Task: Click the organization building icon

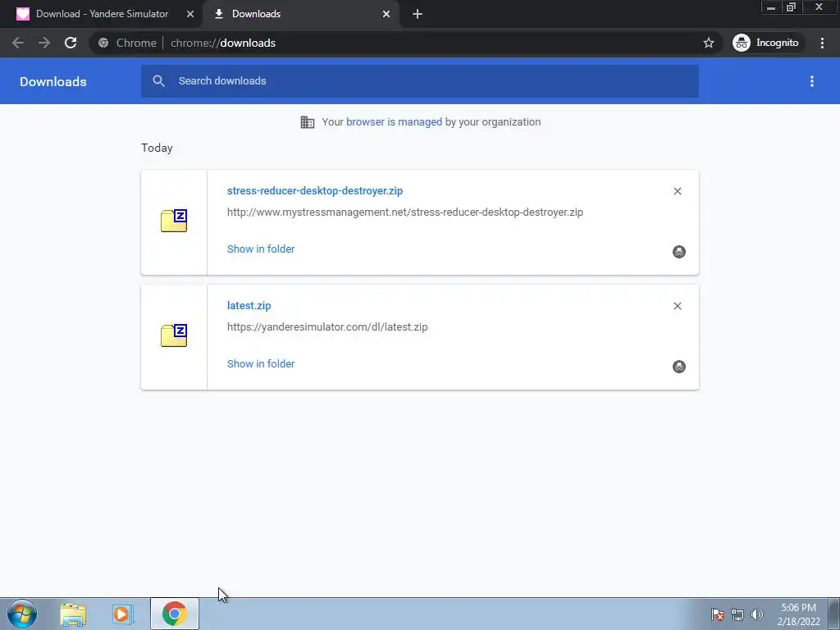Action: [x=308, y=122]
